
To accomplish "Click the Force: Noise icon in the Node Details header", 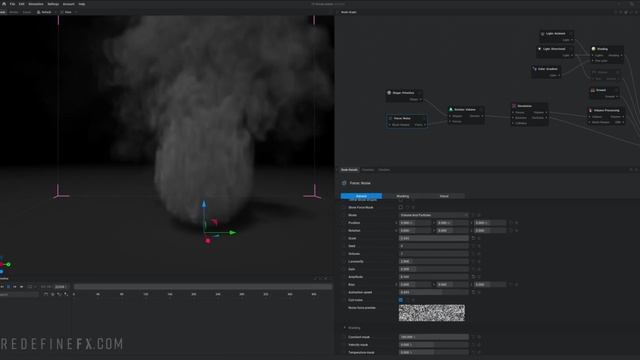I will (344, 183).
